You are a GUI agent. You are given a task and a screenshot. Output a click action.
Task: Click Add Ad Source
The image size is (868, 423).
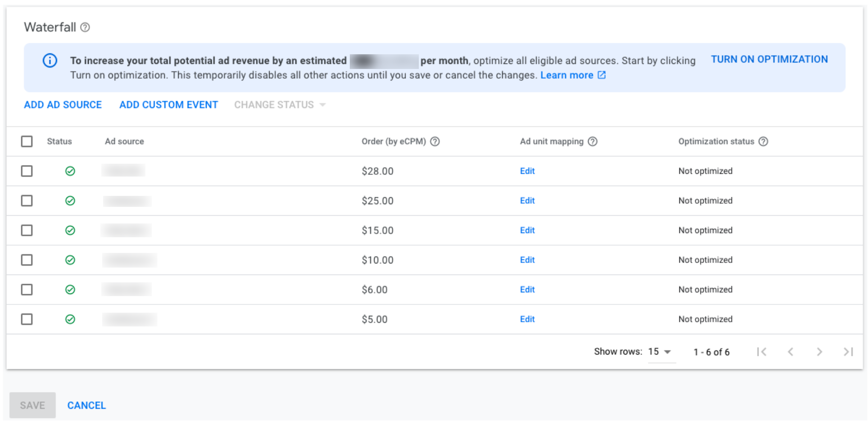tap(63, 105)
